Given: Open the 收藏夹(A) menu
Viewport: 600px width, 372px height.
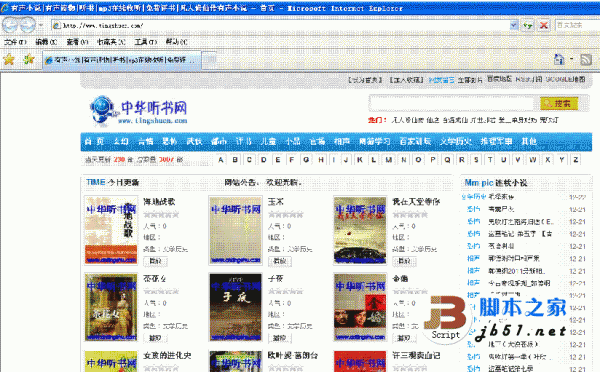Looking at the screenshot, I should 111,42.
